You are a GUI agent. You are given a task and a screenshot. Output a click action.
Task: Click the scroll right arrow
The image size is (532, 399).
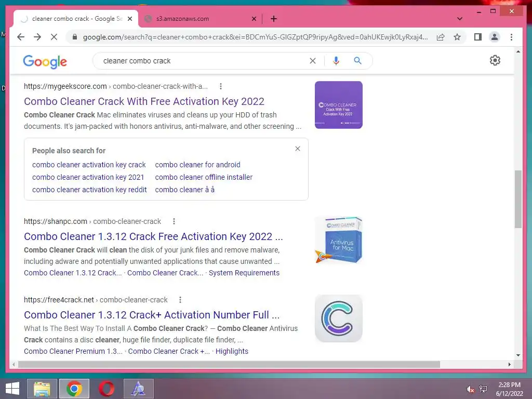[x=509, y=364]
